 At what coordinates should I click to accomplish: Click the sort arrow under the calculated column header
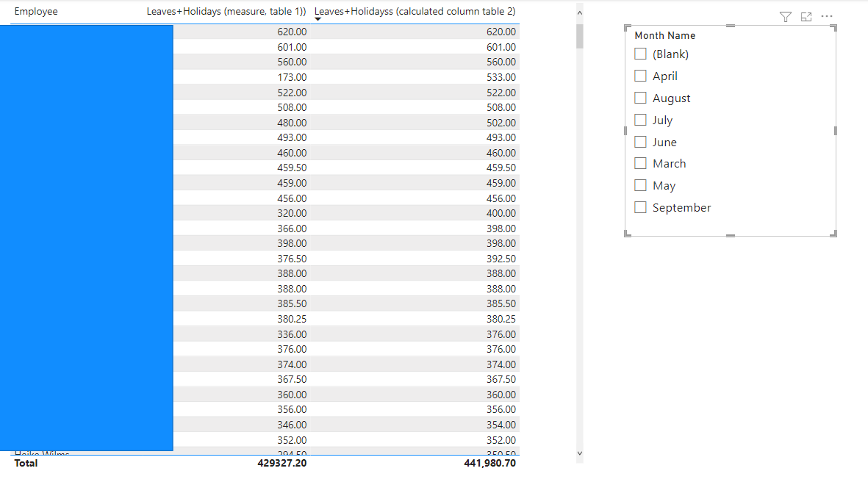(x=318, y=19)
